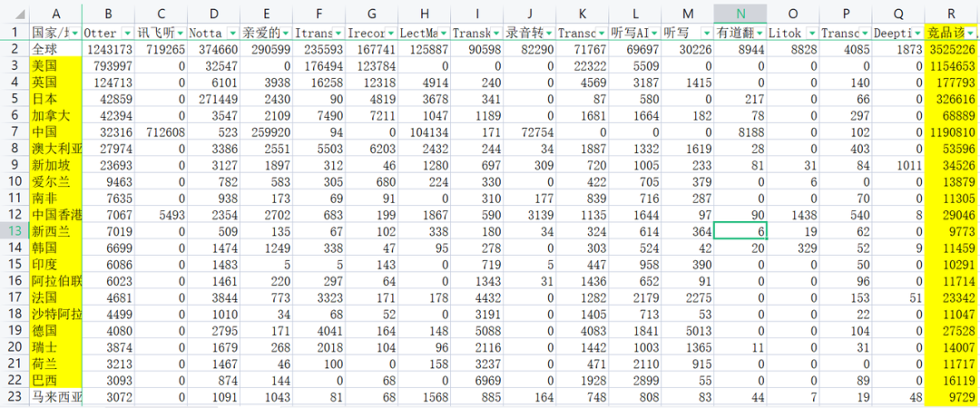Click the cell containing 104134
980x408 pixels.
point(425,131)
